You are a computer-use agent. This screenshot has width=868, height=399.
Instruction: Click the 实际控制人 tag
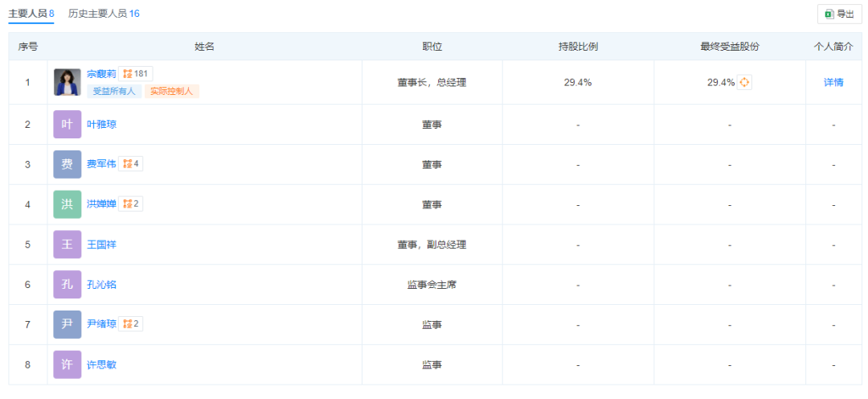point(172,92)
